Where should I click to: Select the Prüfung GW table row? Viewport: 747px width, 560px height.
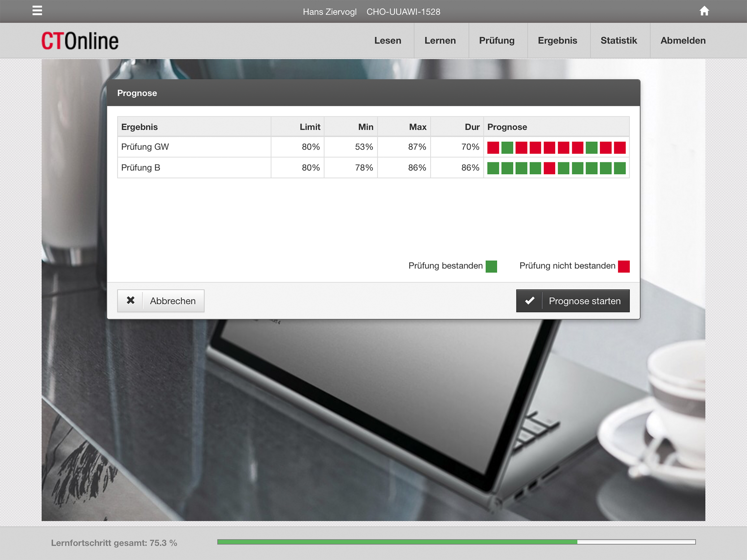(x=194, y=147)
